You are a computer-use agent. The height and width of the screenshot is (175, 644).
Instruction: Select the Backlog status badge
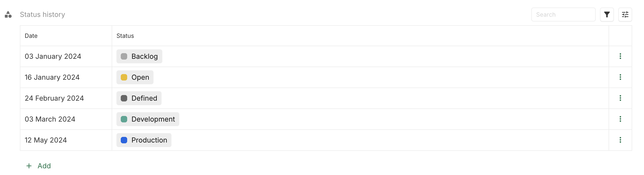pyautogui.click(x=139, y=56)
